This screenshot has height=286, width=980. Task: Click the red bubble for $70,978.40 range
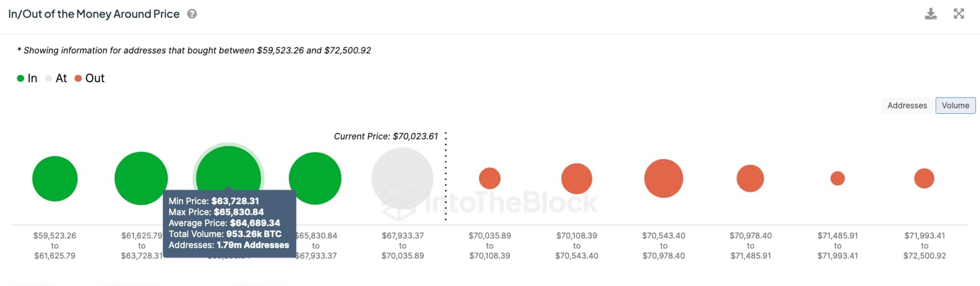point(750,178)
